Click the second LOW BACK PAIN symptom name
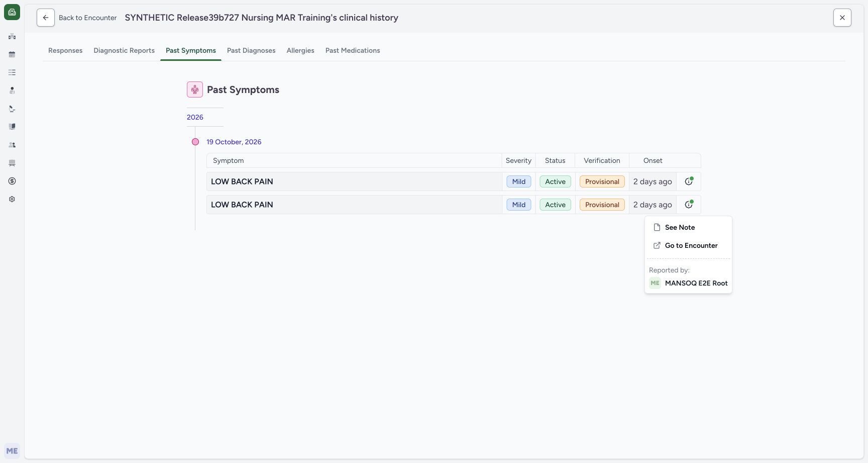868x463 pixels. pos(242,205)
